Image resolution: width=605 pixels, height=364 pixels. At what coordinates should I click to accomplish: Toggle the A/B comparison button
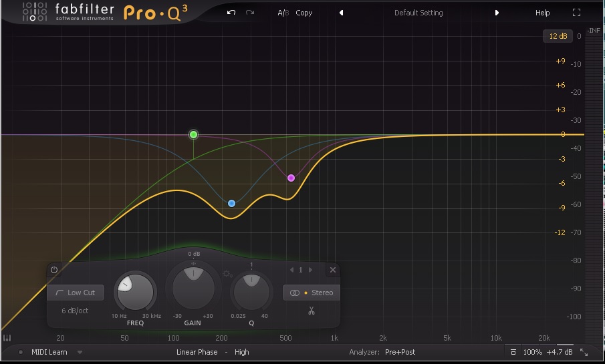283,13
